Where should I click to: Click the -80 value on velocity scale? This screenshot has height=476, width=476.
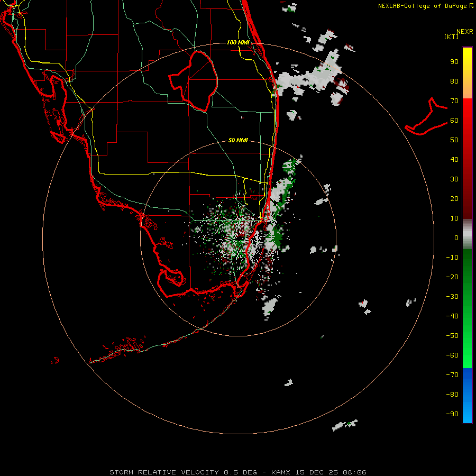(452, 395)
